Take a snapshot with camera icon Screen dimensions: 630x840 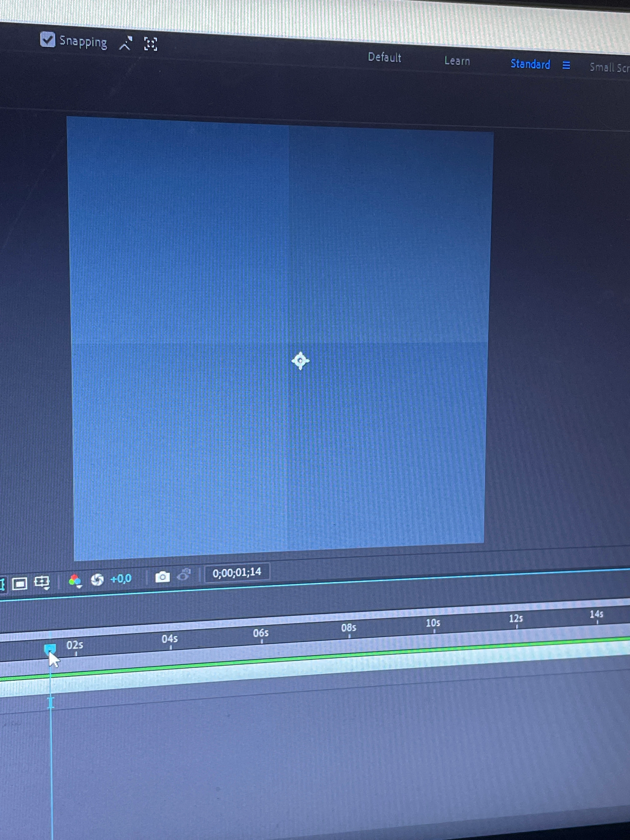point(162,577)
